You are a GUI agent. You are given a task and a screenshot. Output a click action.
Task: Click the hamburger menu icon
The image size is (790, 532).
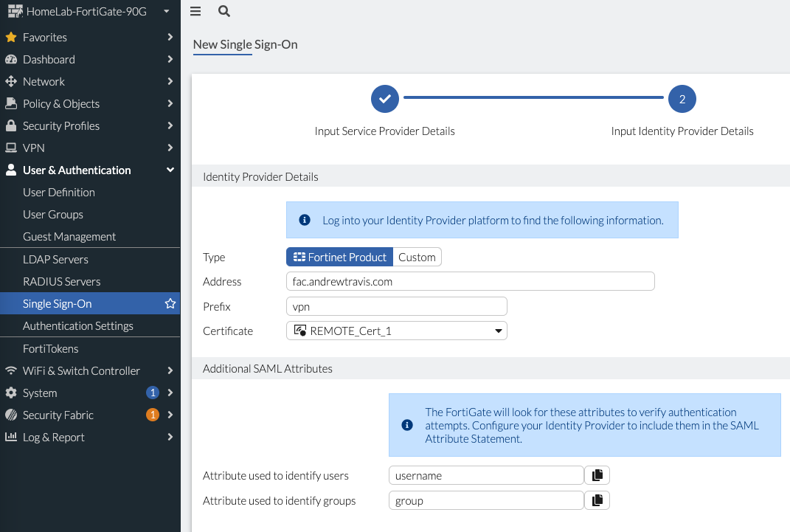[x=195, y=12]
